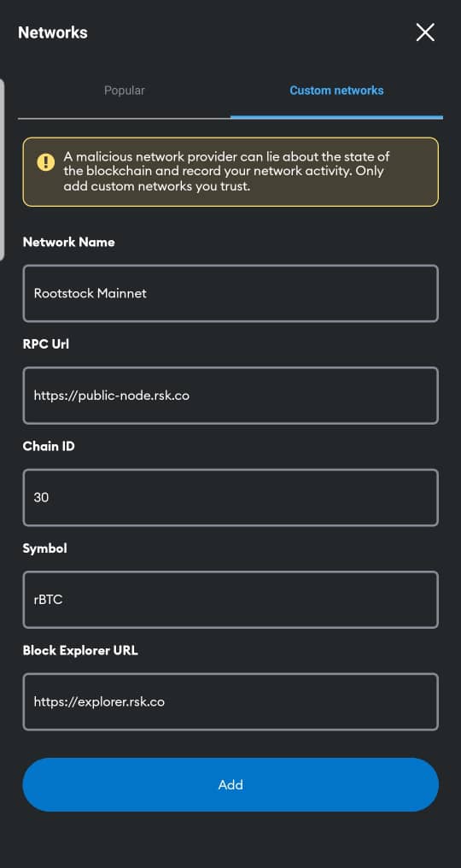
Task: Click the yellow warning exclamation icon
Action: [45, 162]
